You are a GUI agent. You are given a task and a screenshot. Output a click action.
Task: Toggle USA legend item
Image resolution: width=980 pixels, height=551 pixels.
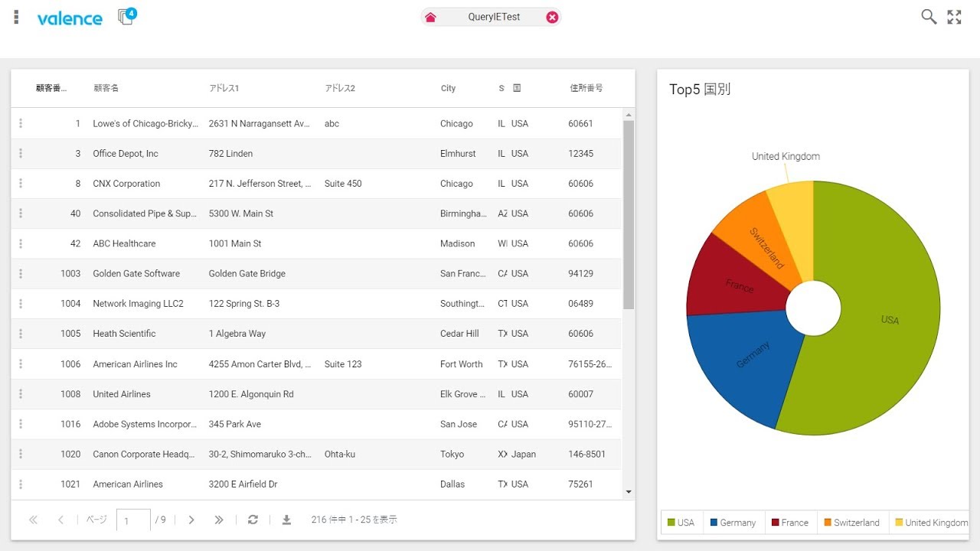click(x=681, y=523)
